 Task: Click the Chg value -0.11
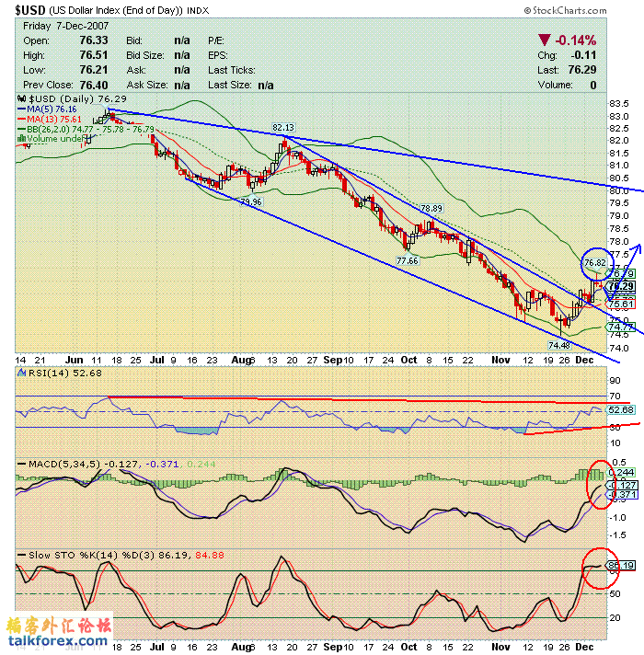pyautogui.click(x=583, y=55)
